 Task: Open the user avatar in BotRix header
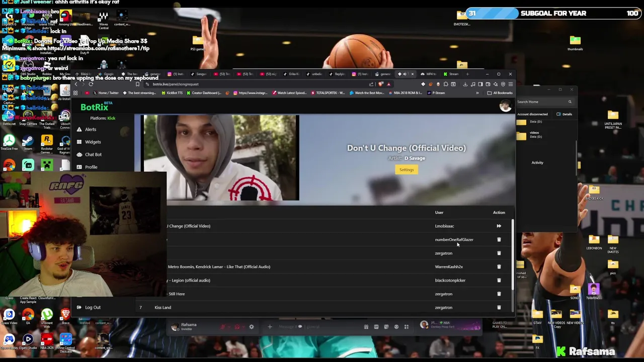(505, 106)
